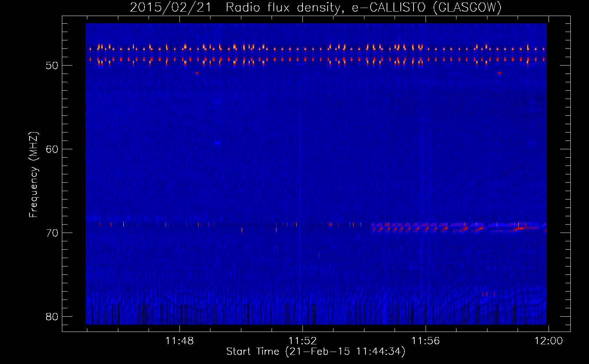Click the 'Start Time (21-Feb-15 11:44:34)' axis caption
The width and height of the screenshot is (589, 364).
[x=316, y=352]
